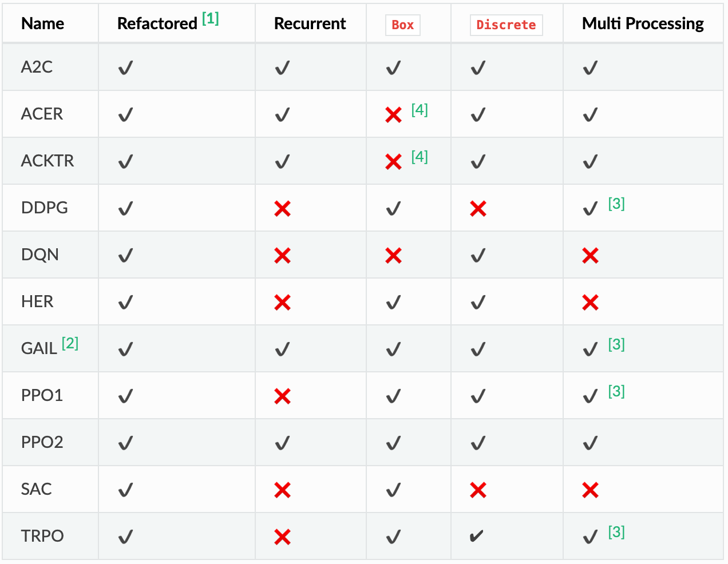Click the Discrete code label header
Screen dimensions: 728x564
(506, 25)
